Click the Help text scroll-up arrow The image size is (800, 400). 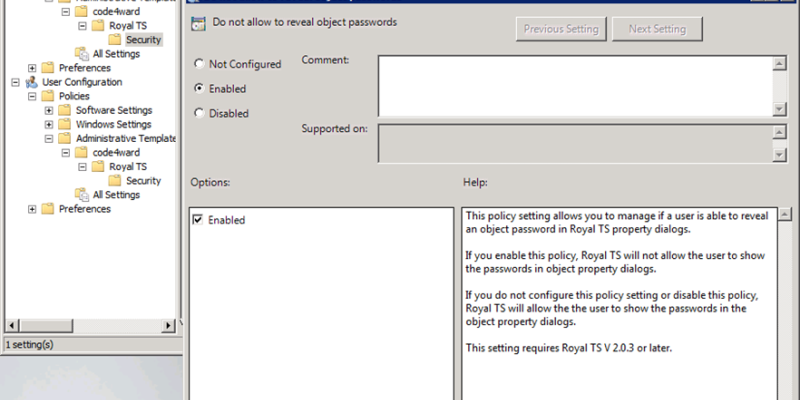[786, 214]
